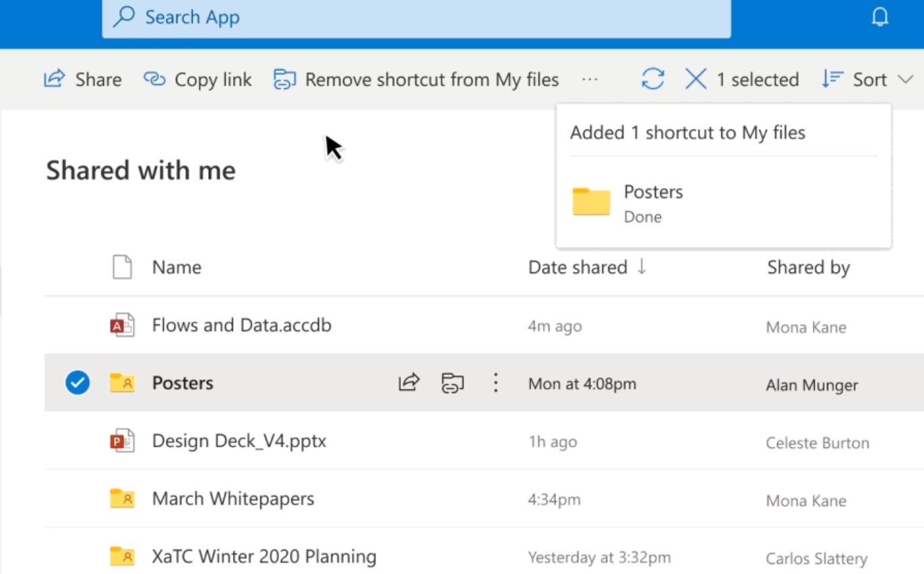This screenshot has height=574, width=924.
Task: Click Remove shortcut from My files
Action: (416, 80)
